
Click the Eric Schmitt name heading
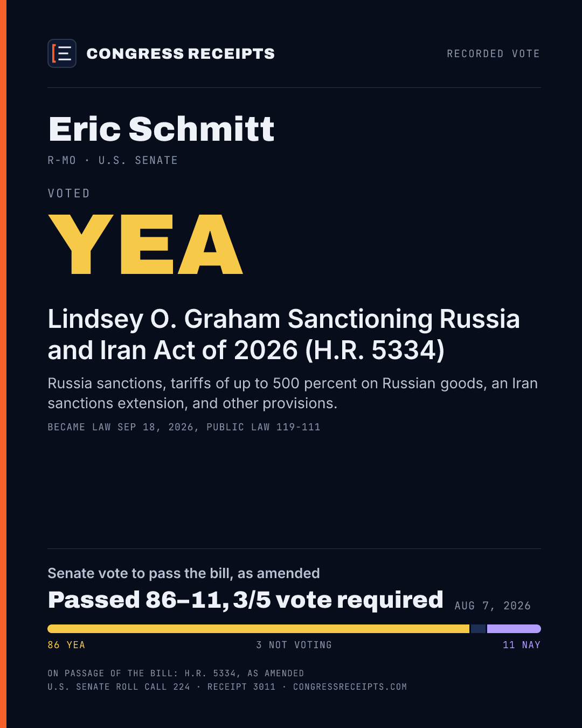161,129
